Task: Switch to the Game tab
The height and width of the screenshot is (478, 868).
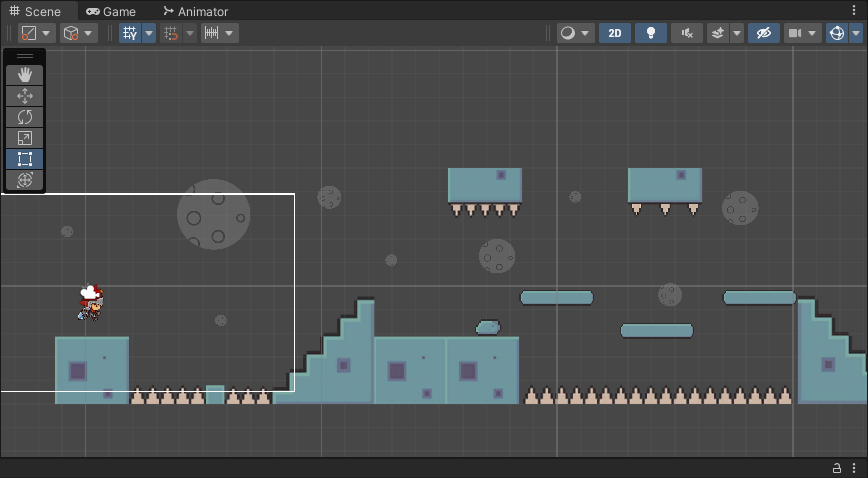Action: (111, 11)
